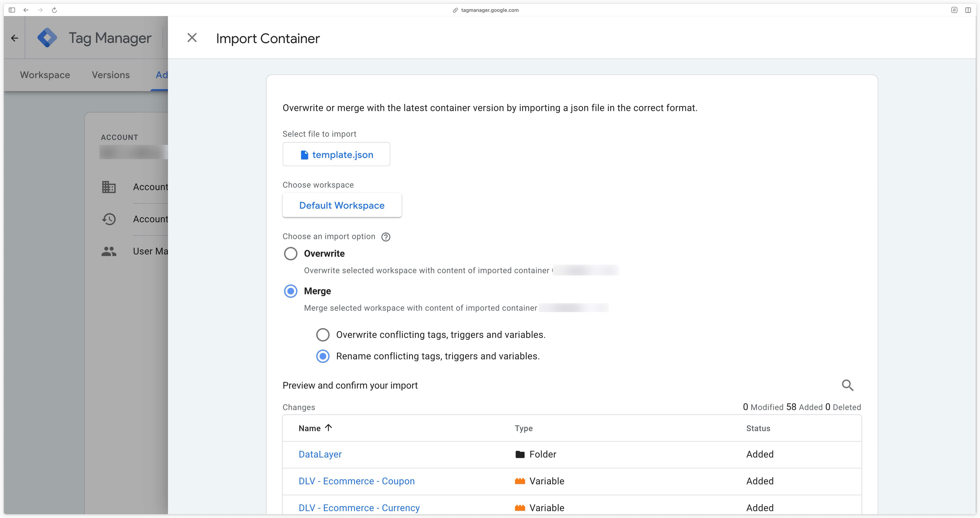
Task: Open the split view icon in browser toolbar
Action: click(968, 10)
